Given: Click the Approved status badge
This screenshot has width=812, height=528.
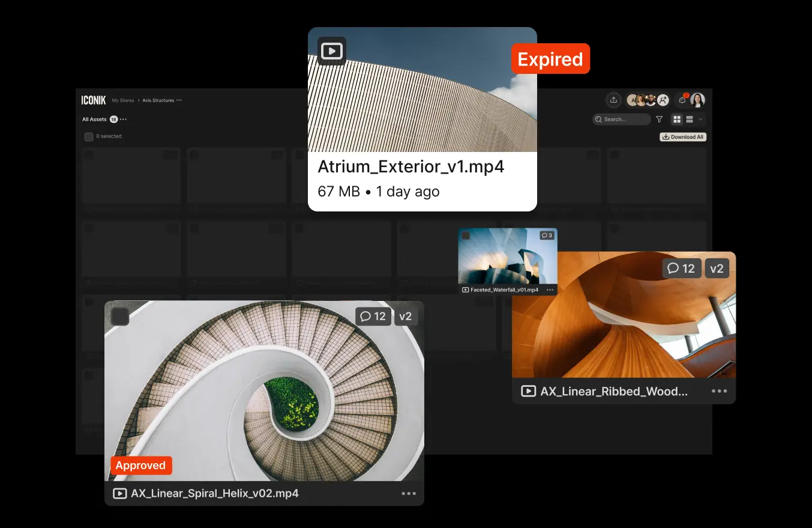Looking at the screenshot, I should (140, 466).
